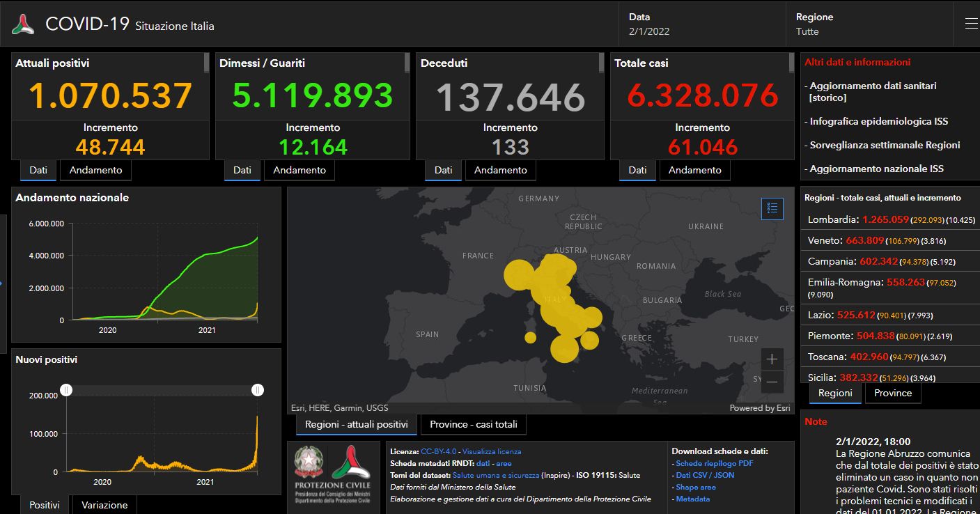Open the Regione filter selector

click(871, 24)
